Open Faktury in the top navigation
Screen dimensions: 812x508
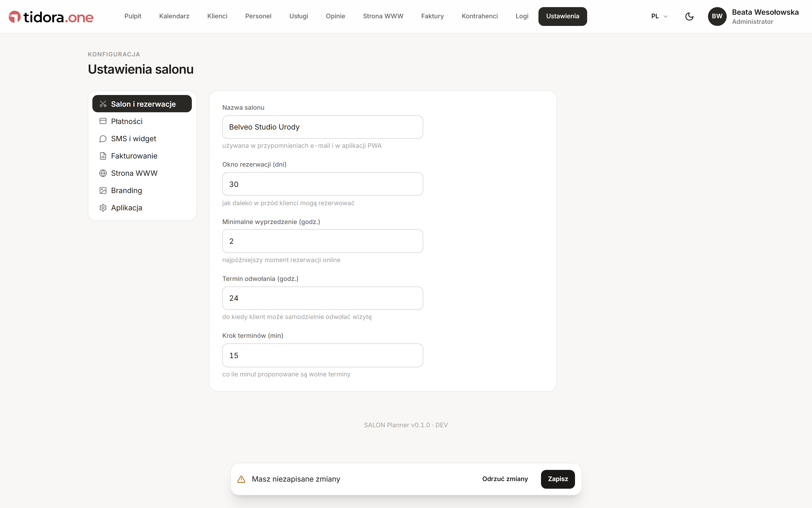(x=432, y=16)
